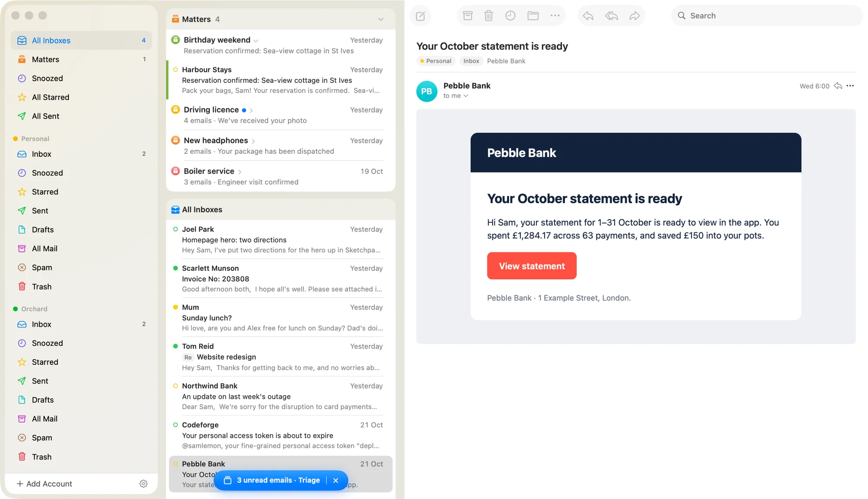Click the reply all toolbar icon
Viewport: 868px width, 499px height.
(x=611, y=16)
